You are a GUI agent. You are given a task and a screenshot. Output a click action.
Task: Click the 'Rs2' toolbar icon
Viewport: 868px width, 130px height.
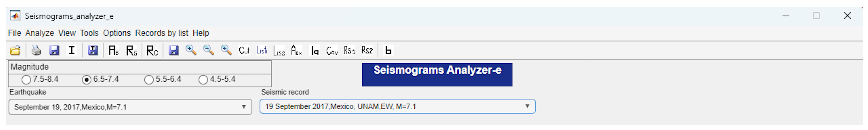367,51
